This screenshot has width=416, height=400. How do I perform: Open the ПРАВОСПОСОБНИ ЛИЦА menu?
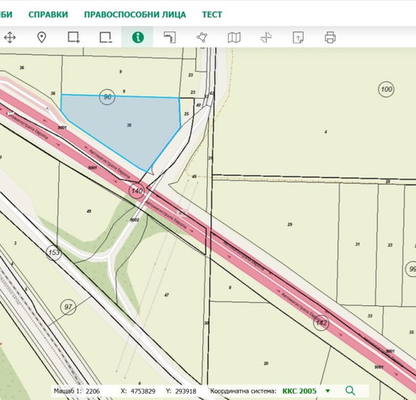[135, 15]
